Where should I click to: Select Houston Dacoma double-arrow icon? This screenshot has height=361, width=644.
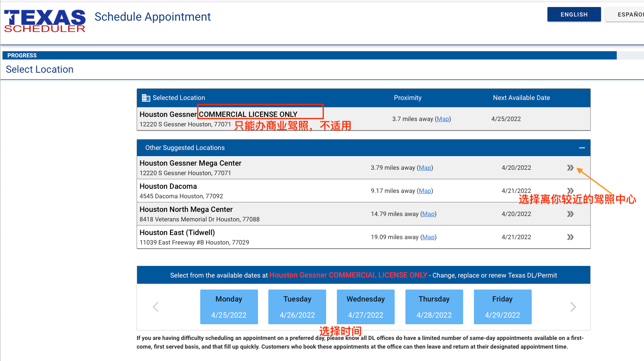pos(570,191)
